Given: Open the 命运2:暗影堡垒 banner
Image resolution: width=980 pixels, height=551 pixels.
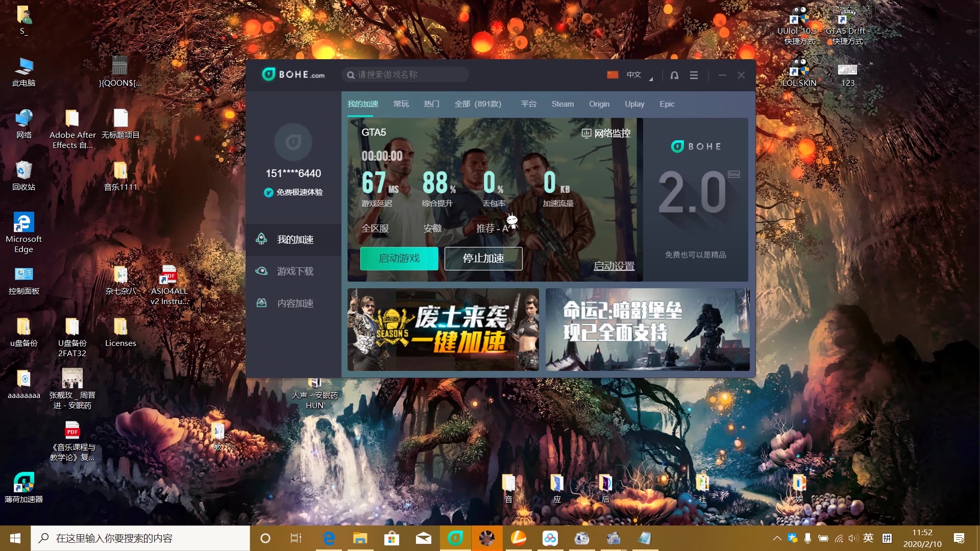Looking at the screenshot, I should (x=648, y=329).
